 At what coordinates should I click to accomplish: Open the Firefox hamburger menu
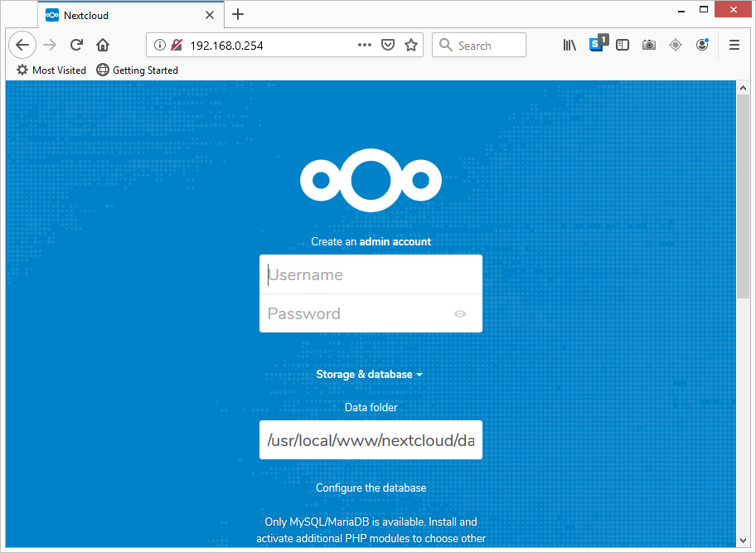coord(734,46)
